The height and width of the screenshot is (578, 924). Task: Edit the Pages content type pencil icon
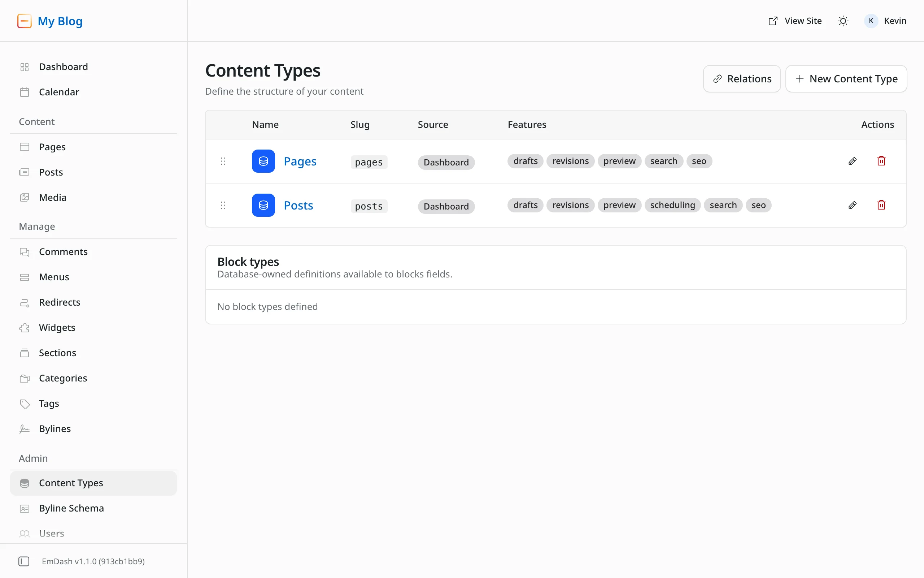[x=852, y=161]
